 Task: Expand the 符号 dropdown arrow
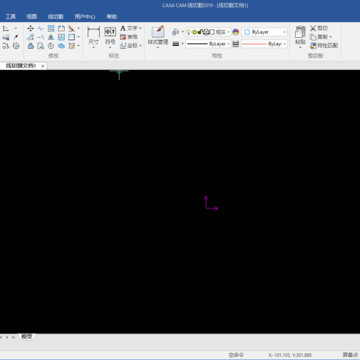pos(110,48)
